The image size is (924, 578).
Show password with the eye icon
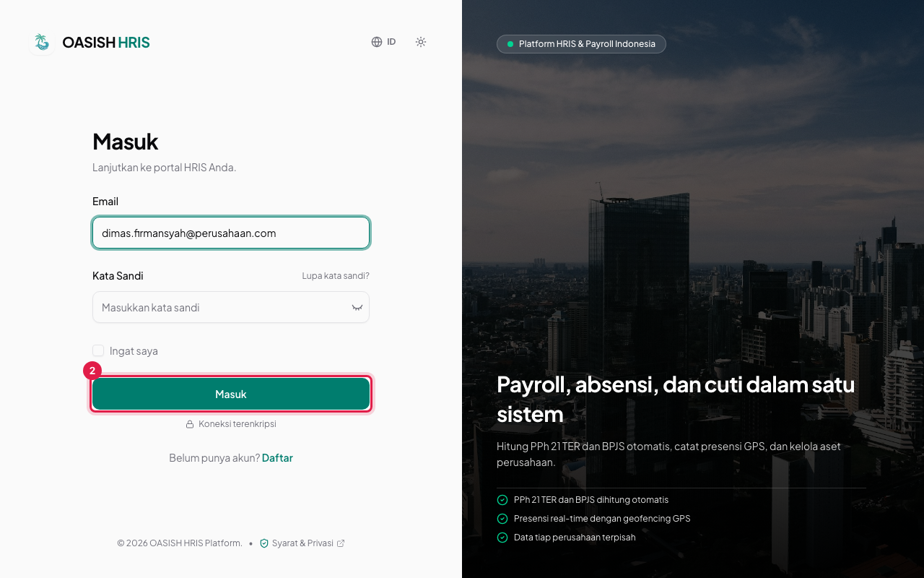357,307
